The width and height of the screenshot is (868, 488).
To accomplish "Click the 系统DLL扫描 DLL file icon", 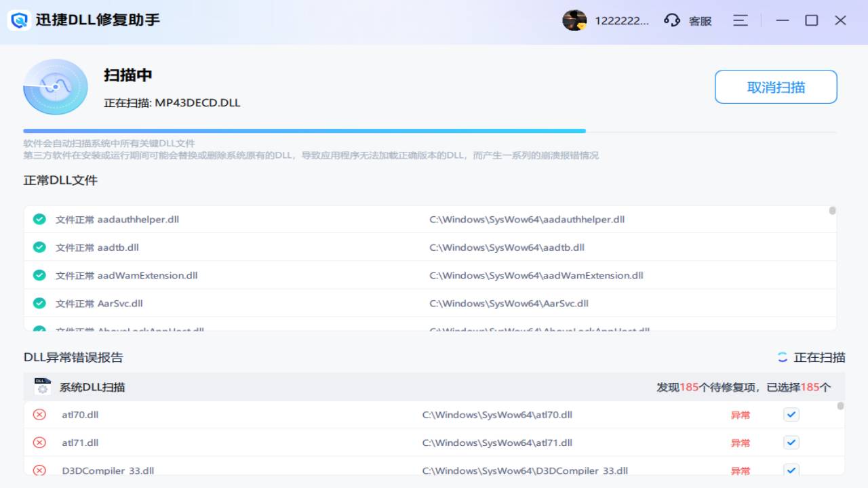I will click(x=43, y=386).
